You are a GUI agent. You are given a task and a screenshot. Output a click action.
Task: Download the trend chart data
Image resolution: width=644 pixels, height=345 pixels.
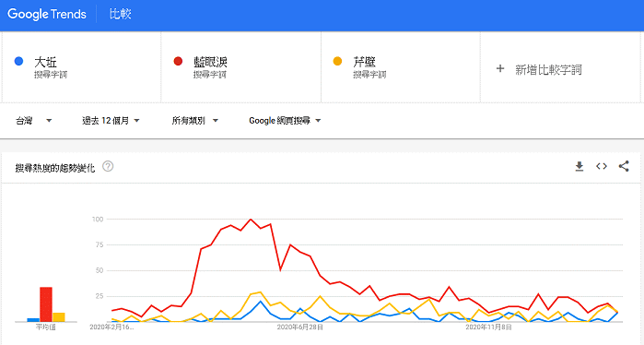[x=580, y=167]
